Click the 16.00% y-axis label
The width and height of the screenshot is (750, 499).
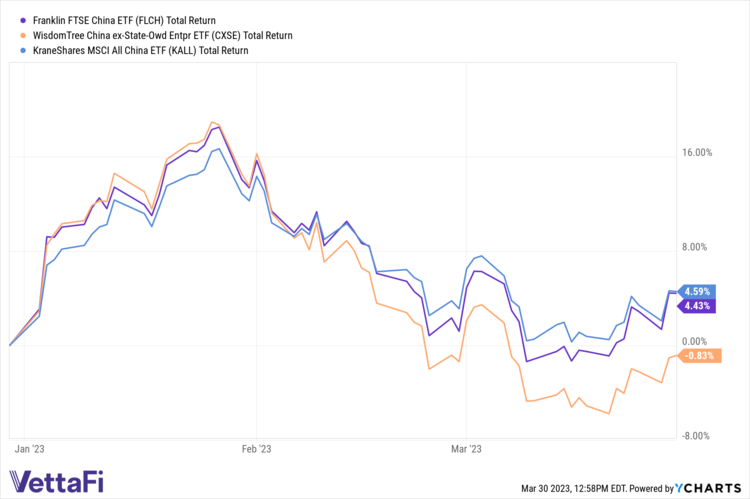pyautogui.click(x=698, y=153)
